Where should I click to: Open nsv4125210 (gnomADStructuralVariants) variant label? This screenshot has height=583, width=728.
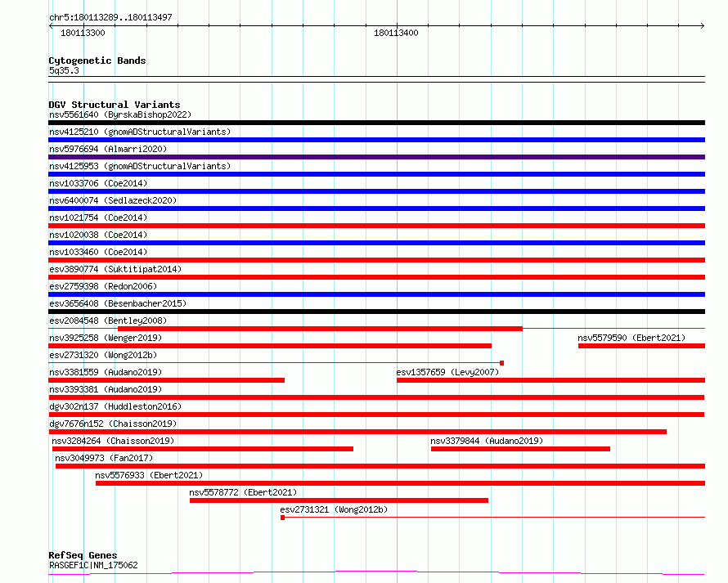pos(140,132)
